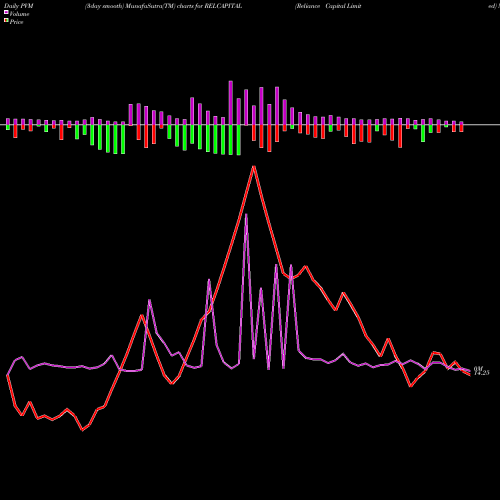The width and height of the screenshot is (500, 500).
Task: Click the '0M' volume value label
Action: pos(478,368)
